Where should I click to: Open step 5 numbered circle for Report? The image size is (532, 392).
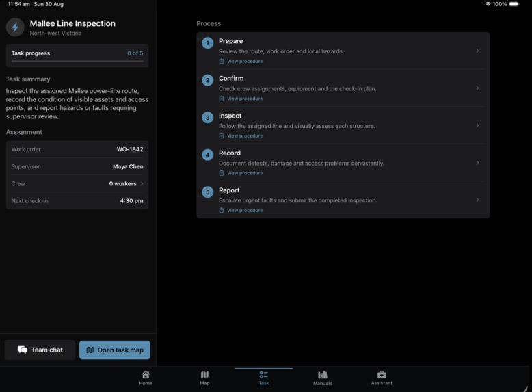[208, 192]
